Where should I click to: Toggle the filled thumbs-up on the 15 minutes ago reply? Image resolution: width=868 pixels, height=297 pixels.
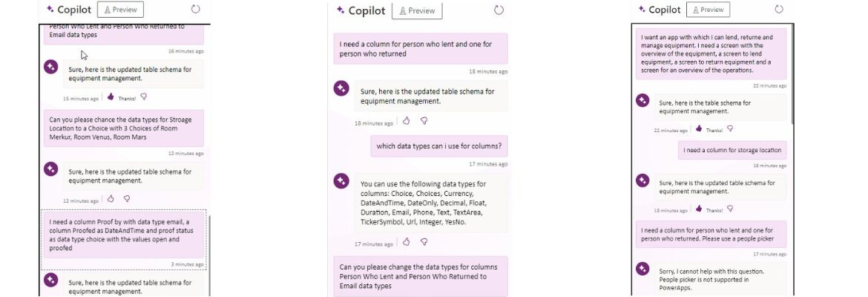click(111, 97)
